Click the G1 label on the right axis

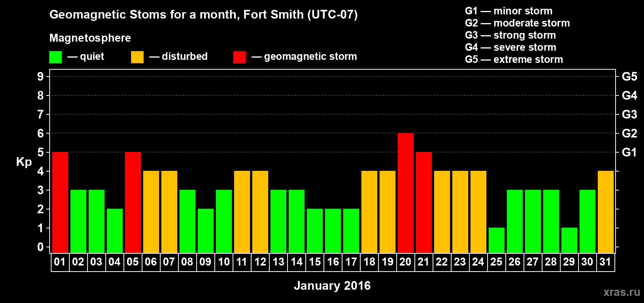(630, 152)
